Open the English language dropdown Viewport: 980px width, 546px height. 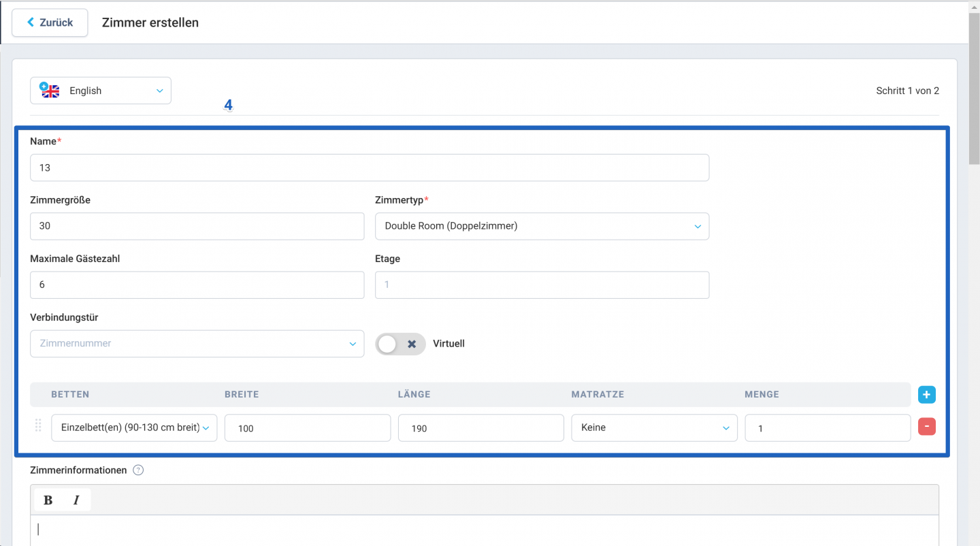pos(101,91)
